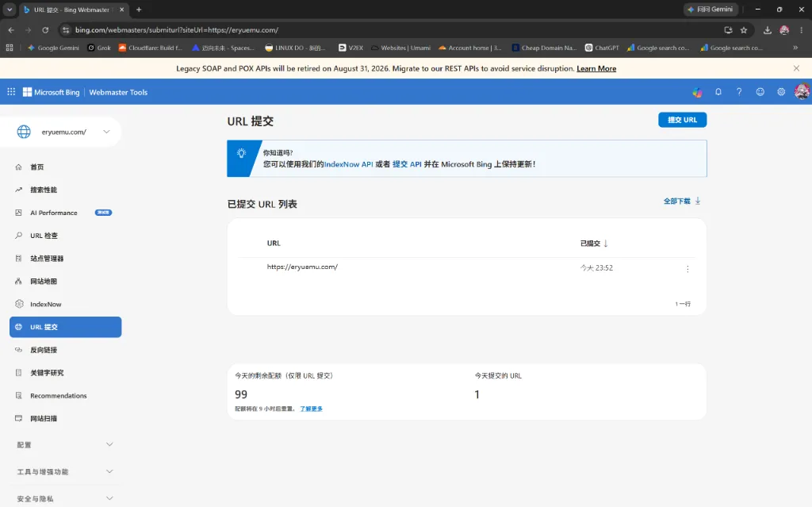This screenshot has width=812, height=507.
Task: Open the help question mark icon
Action: (x=739, y=92)
